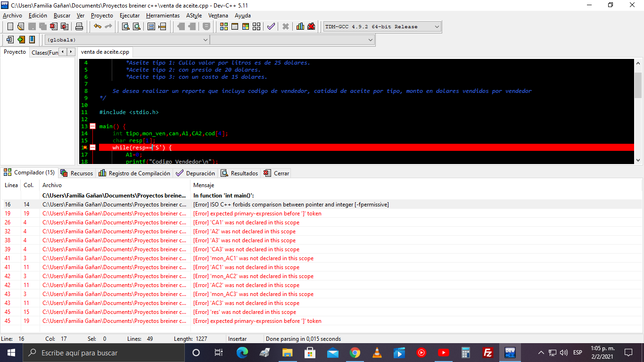Open the Edición menu
Viewport: 644px width, 362px height.
38,16
